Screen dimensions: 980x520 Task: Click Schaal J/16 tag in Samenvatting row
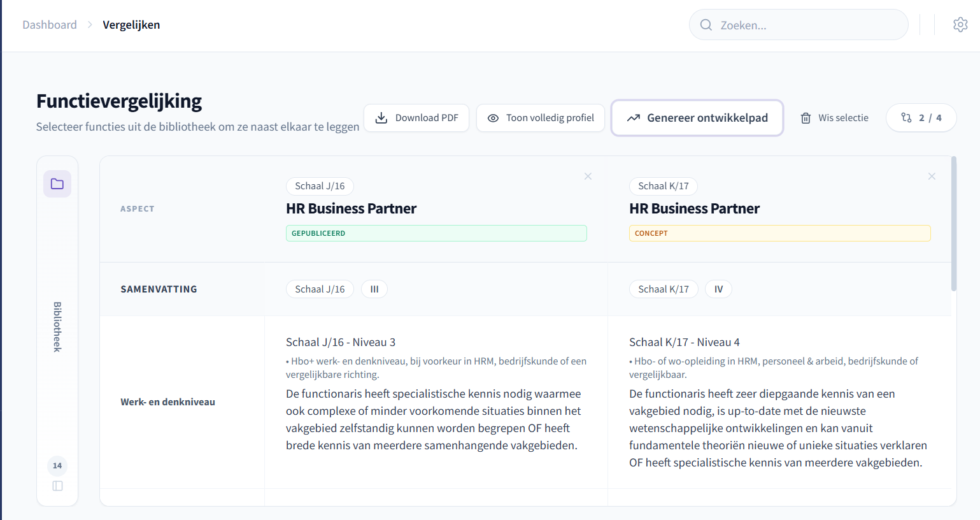[320, 289]
